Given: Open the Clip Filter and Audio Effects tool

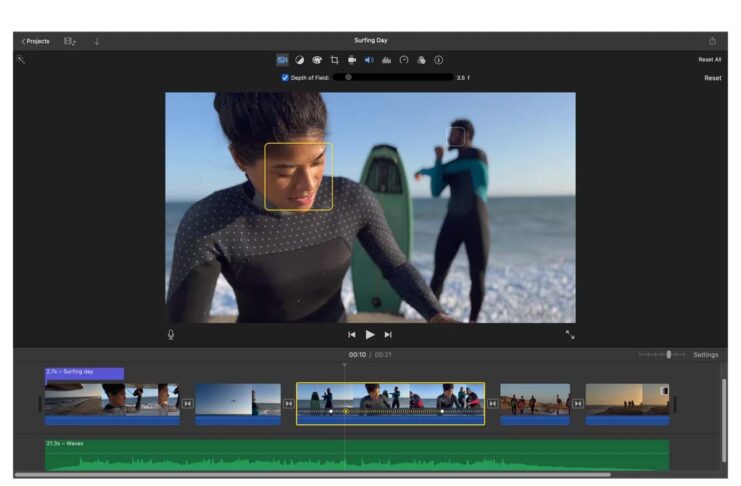Looking at the screenshot, I should point(421,60).
